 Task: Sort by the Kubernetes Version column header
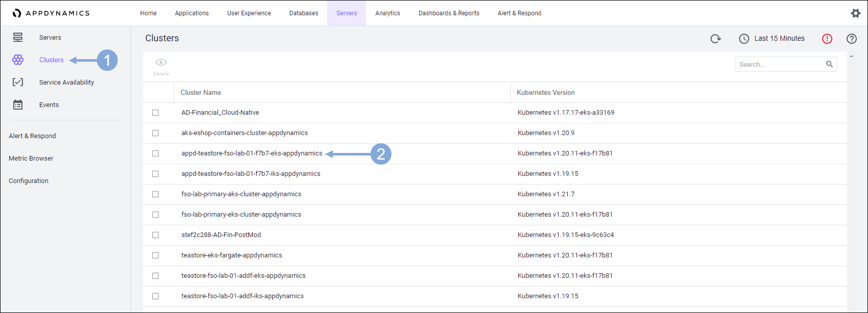click(545, 93)
